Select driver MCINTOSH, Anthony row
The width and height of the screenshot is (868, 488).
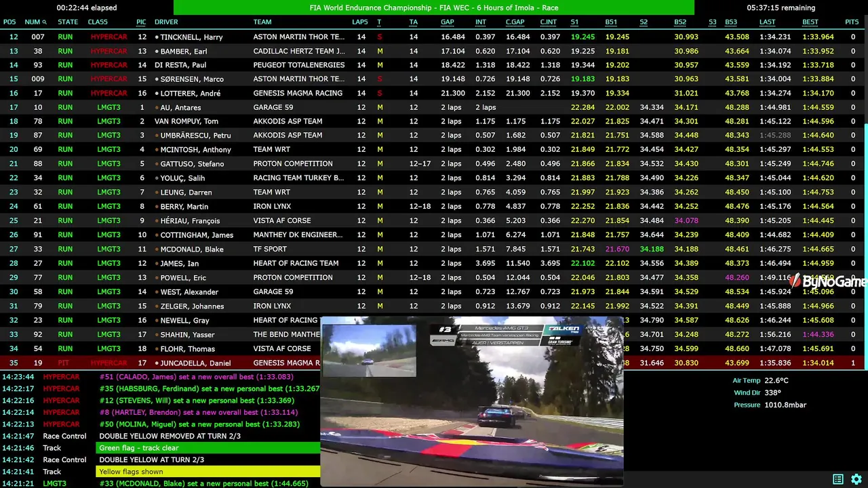click(x=433, y=150)
